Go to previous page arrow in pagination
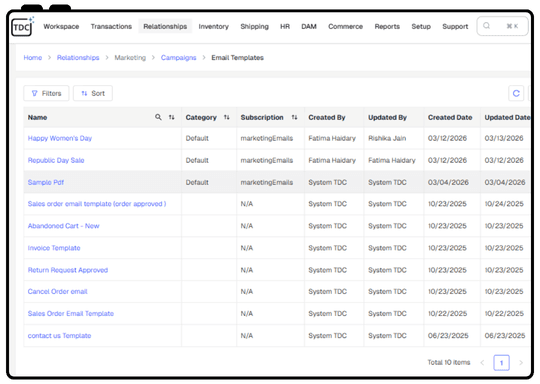540x384 pixels. pos(482,362)
